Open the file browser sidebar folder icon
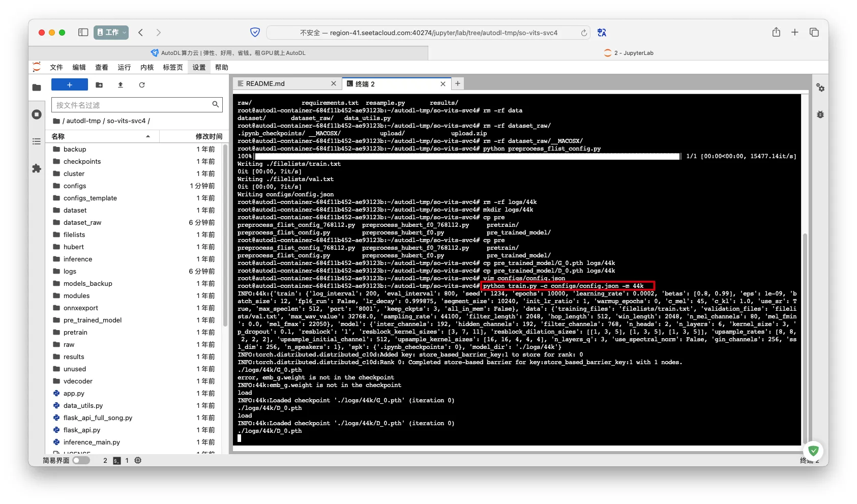Image resolution: width=857 pixels, height=504 pixels. tap(37, 87)
